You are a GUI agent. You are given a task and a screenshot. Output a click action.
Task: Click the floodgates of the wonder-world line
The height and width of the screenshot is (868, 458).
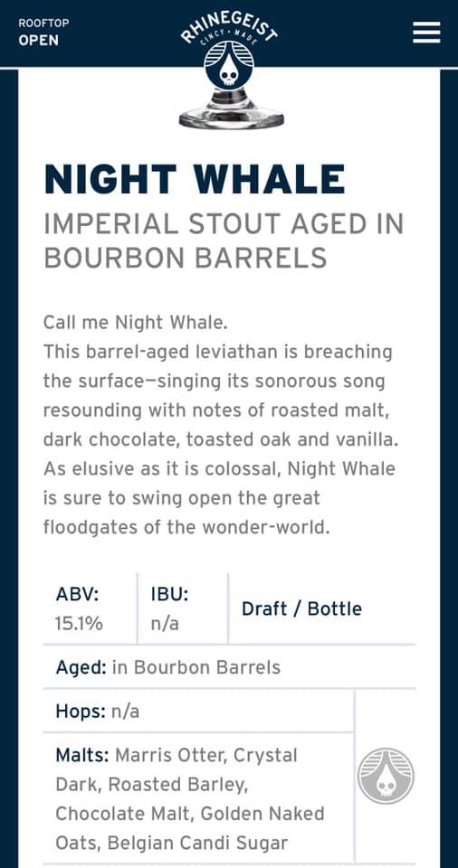[x=186, y=527]
